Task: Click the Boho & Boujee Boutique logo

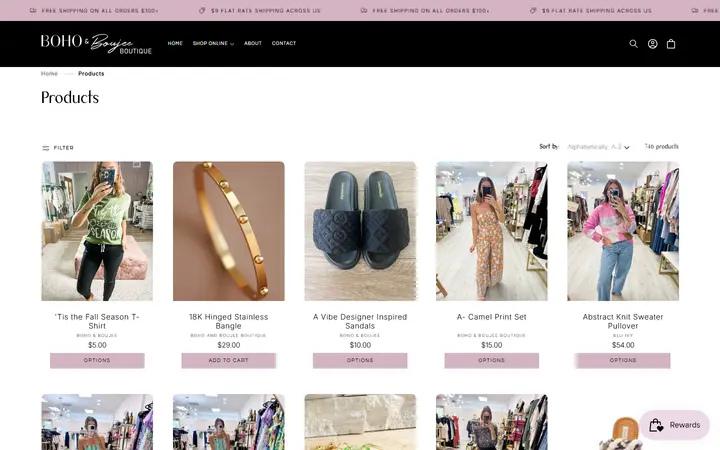Action: point(96,44)
